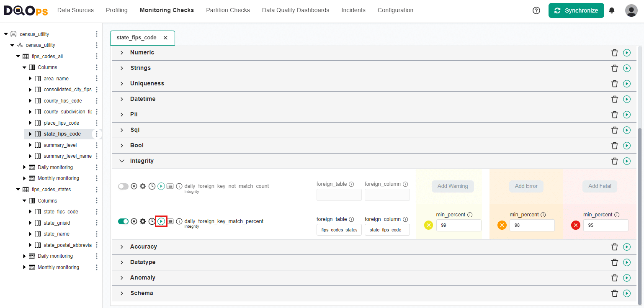
Task: Click the Add Error button
Action: 526,186
